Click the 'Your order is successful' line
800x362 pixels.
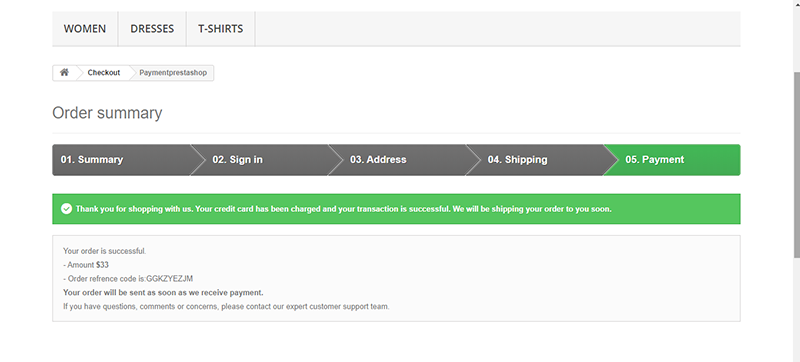[x=105, y=251]
